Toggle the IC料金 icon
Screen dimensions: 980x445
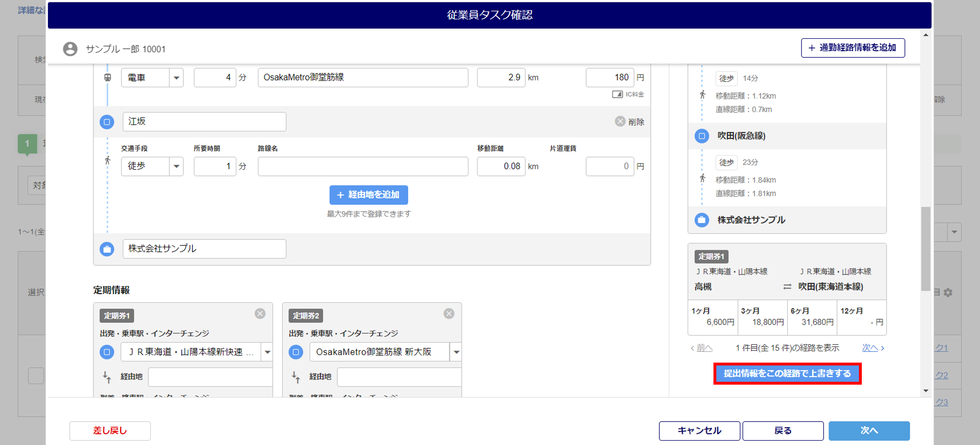[x=617, y=94]
